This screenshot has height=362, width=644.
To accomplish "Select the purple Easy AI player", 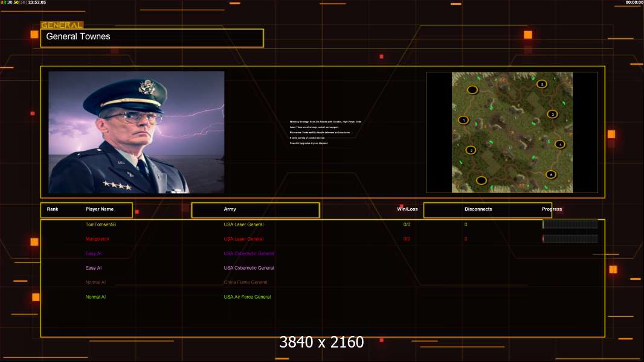I will coord(93,253).
